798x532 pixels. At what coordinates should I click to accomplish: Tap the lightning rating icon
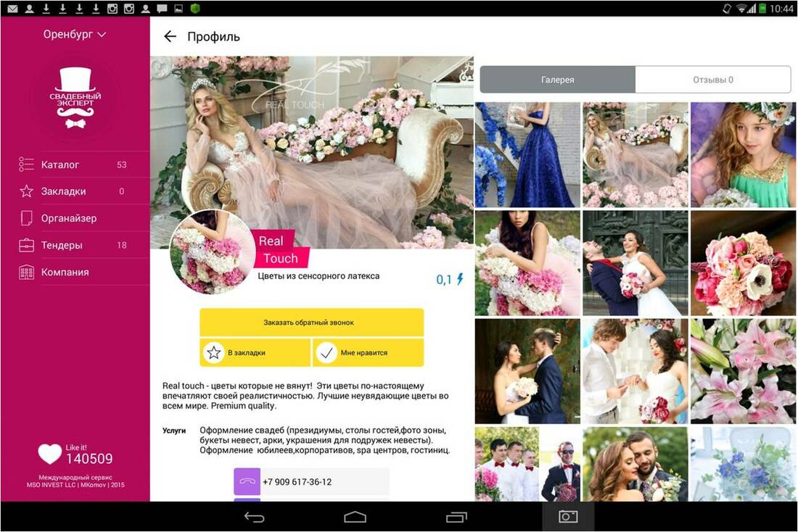click(x=459, y=279)
